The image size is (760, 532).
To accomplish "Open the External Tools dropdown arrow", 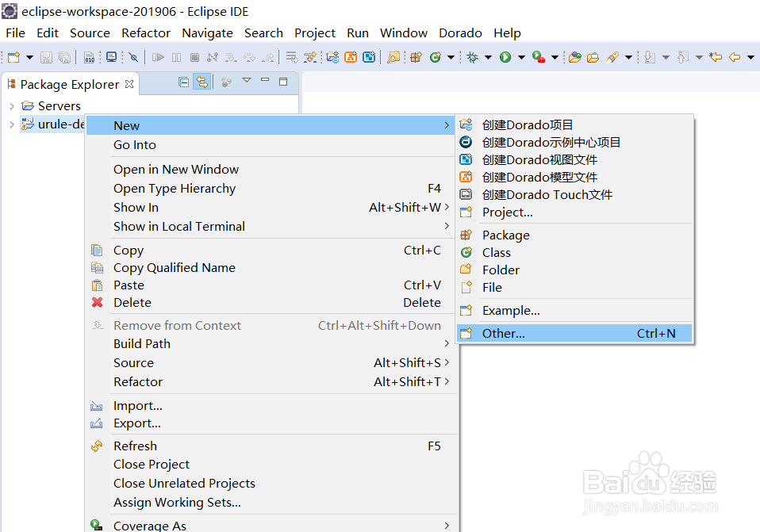I will [555, 57].
